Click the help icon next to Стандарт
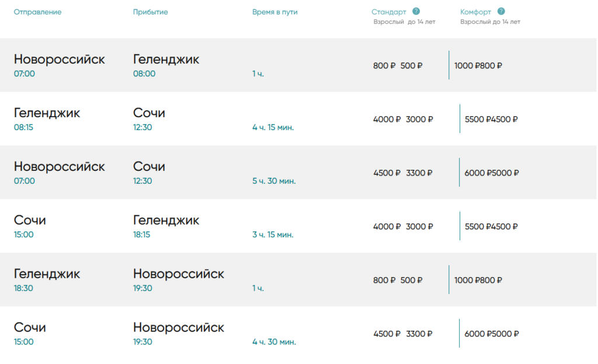598x364 pixels. pos(416,12)
